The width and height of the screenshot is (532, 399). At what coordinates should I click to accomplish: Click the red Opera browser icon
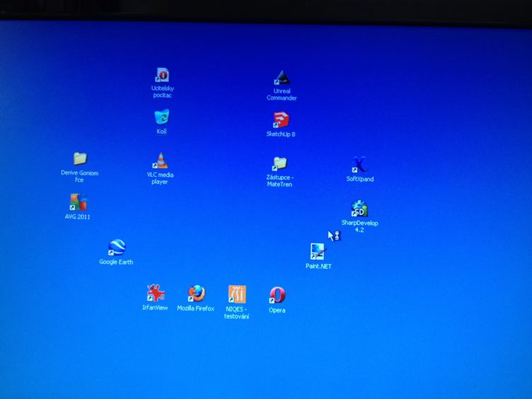coord(277,295)
